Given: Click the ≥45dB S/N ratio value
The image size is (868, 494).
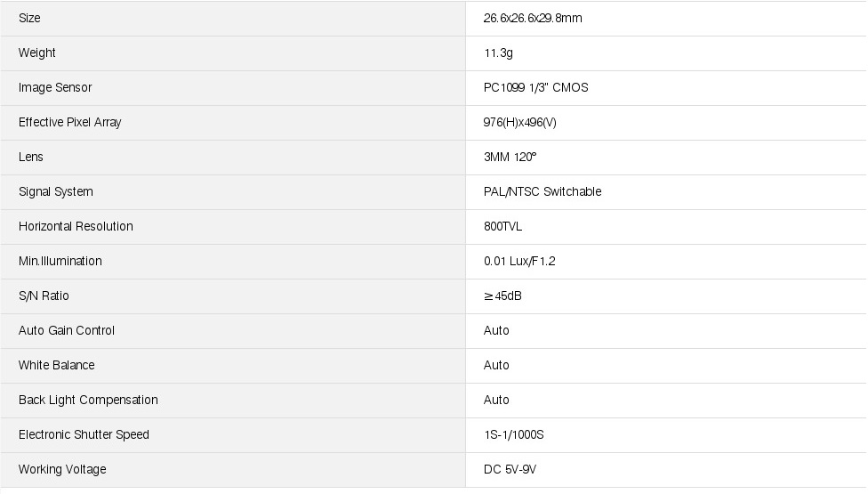Looking at the screenshot, I should pyautogui.click(x=502, y=296).
